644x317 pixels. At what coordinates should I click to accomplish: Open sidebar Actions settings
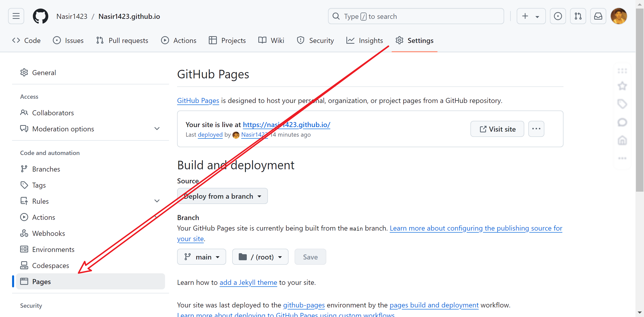90,217
